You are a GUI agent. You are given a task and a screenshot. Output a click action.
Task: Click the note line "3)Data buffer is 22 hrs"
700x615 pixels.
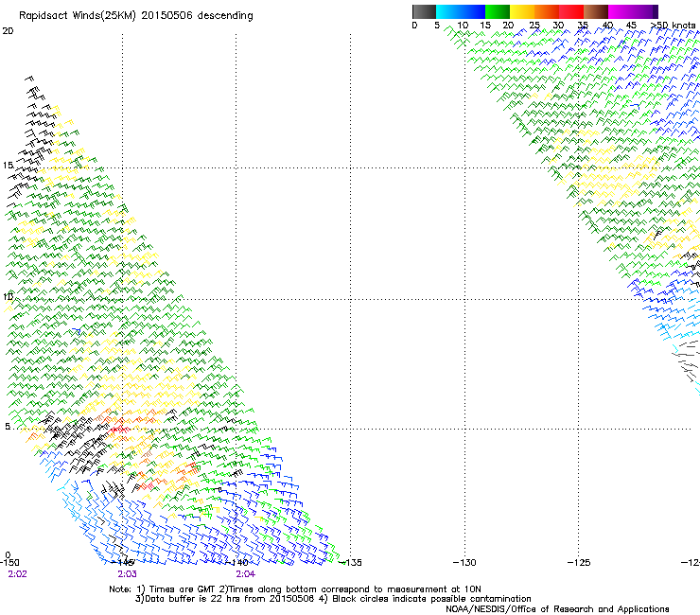333,599
